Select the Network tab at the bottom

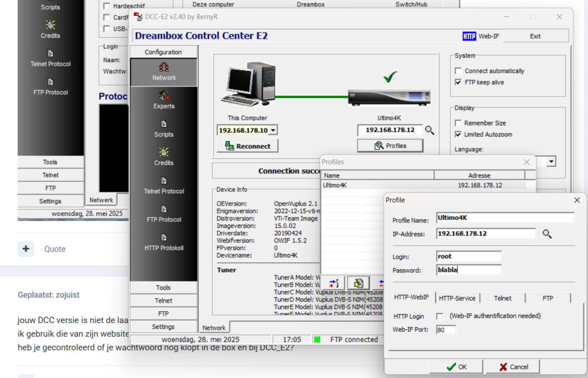point(214,327)
